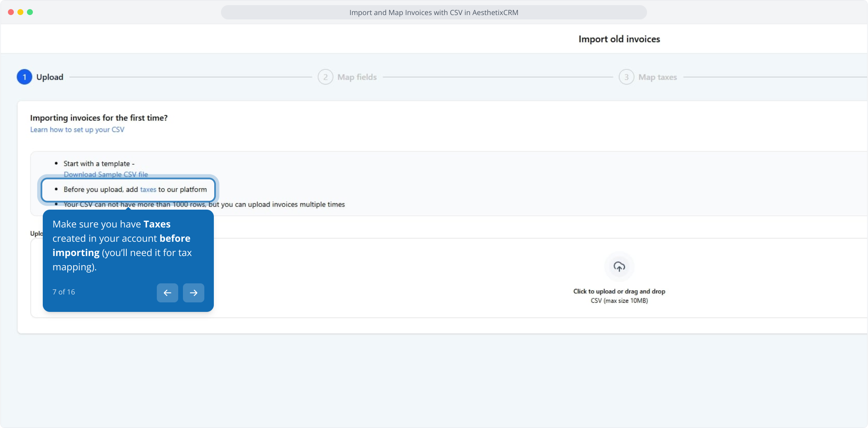Click the cloud upload icon
This screenshot has width=868, height=428.
619,267
